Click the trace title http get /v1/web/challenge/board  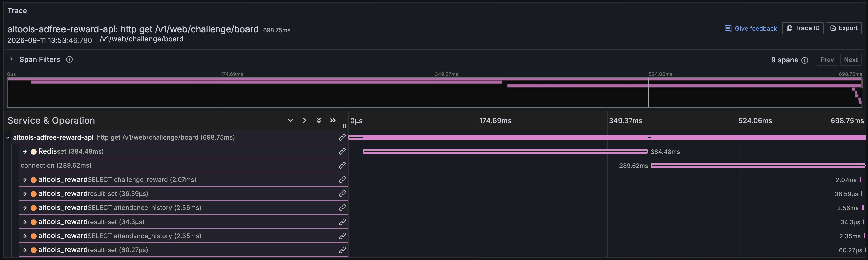click(x=133, y=29)
